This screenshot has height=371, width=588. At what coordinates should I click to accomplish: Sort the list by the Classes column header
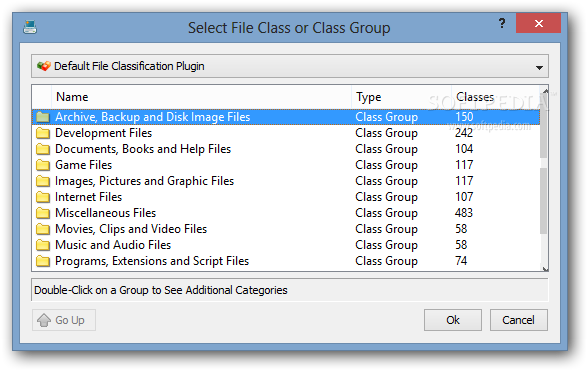point(495,97)
